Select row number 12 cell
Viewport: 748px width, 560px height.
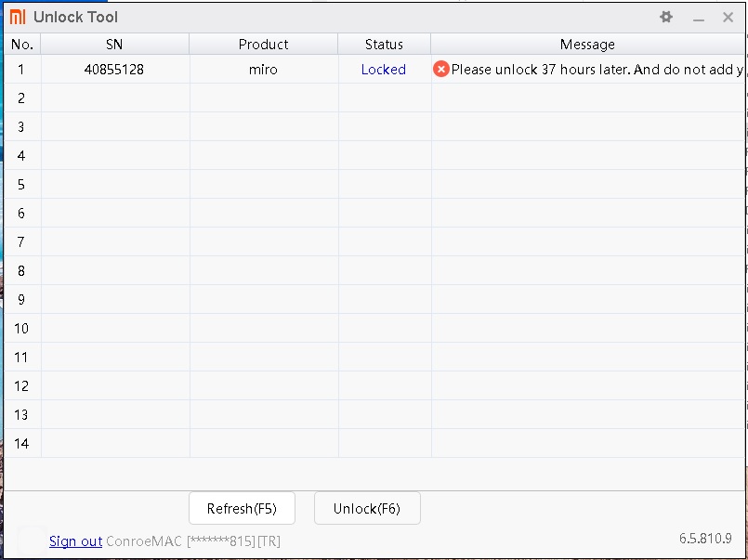pos(21,386)
